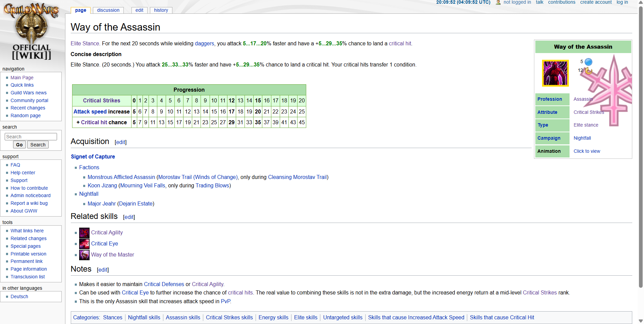
Task: Click the Guild Wars Official Wiki logo
Action: 31,32
